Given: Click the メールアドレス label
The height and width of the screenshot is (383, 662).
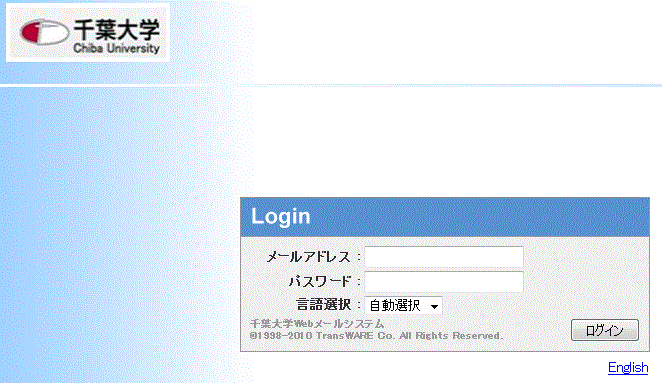Looking at the screenshot, I should pos(308,257).
